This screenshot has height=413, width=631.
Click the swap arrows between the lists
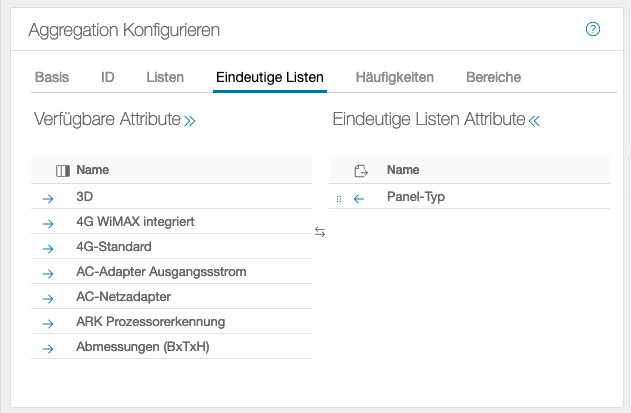point(320,232)
